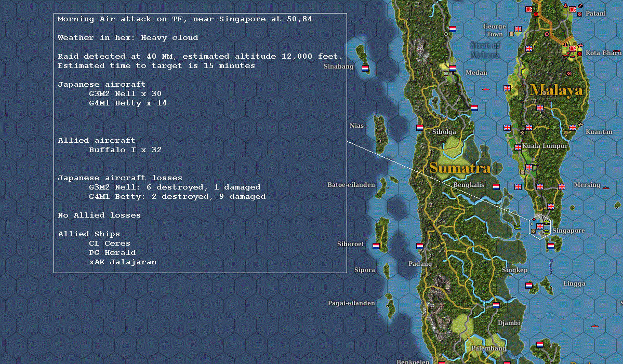
Task: Click the tan unit marker beside George Town
Action: (x=512, y=34)
